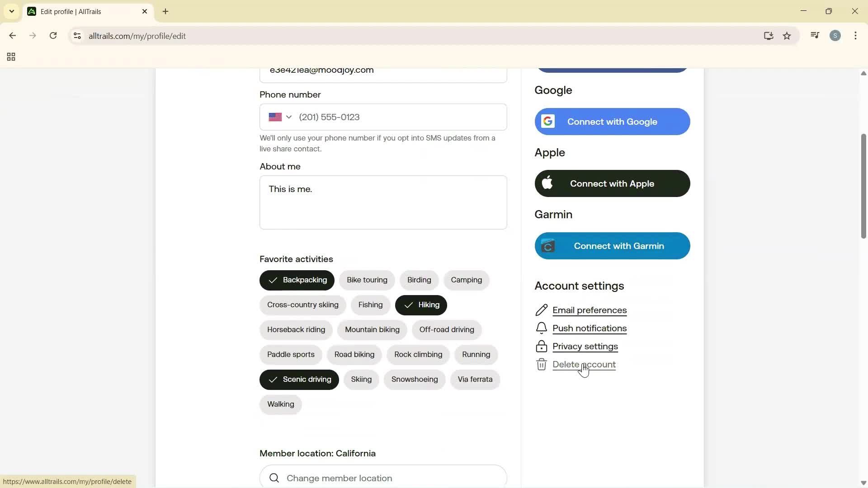Click the bookmark star in the address bar

pos(787,36)
